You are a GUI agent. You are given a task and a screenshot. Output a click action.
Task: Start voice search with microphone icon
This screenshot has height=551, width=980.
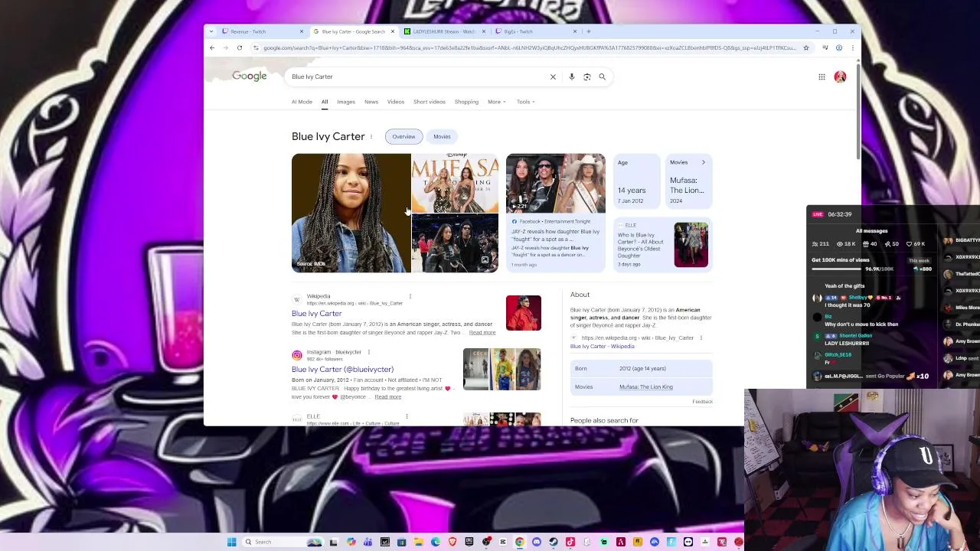tap(571, 77)
